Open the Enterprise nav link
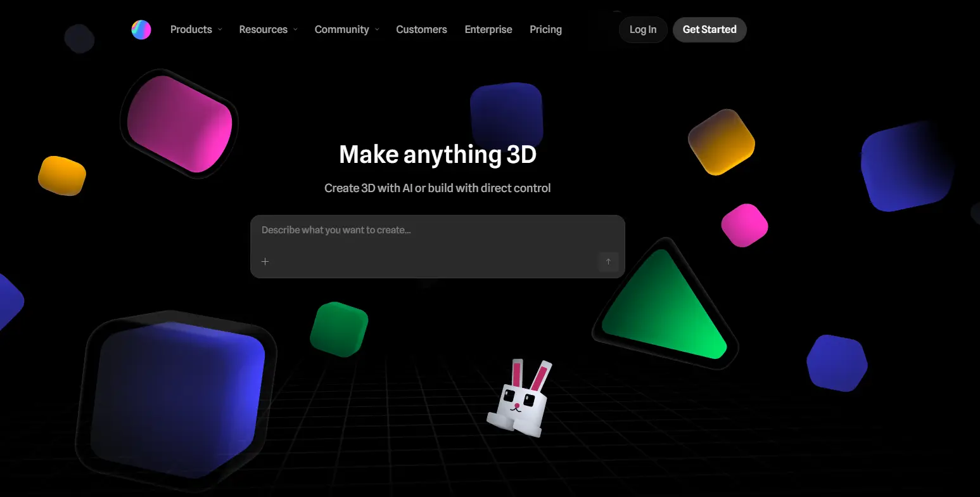Viewport: 980px width, 497px height. point(488,30)
